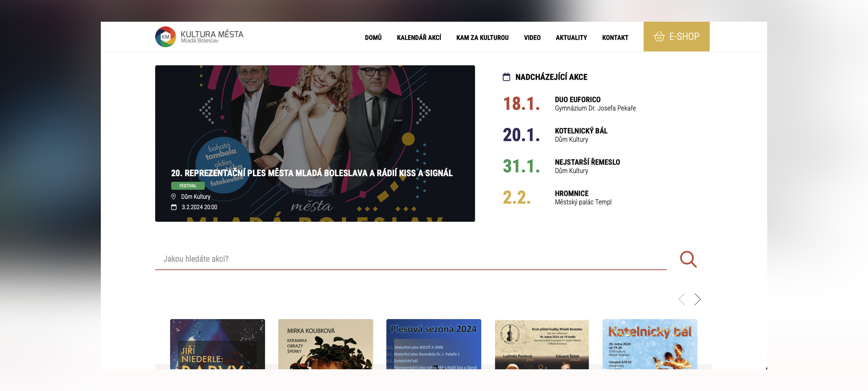Click the green FESTIVAL tag
868x391 pixels.
click(x=188, y=186)
